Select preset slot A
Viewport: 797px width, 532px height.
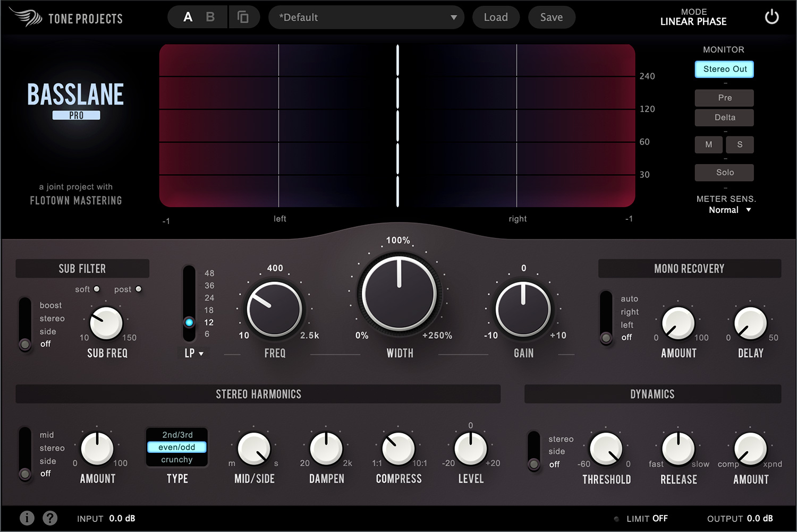[x=188, y=17]
